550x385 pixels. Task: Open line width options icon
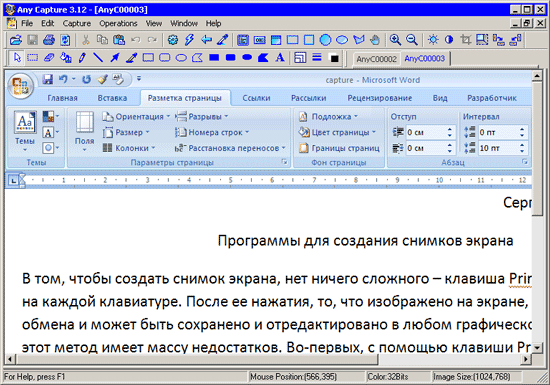(317, 58)
